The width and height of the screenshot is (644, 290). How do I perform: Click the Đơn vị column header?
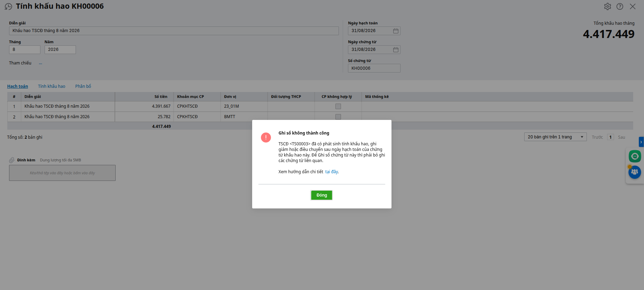click(244, 97)
